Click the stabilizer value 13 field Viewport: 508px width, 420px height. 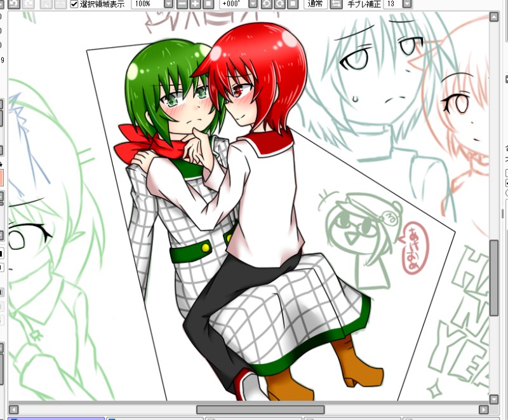point(392,4)
